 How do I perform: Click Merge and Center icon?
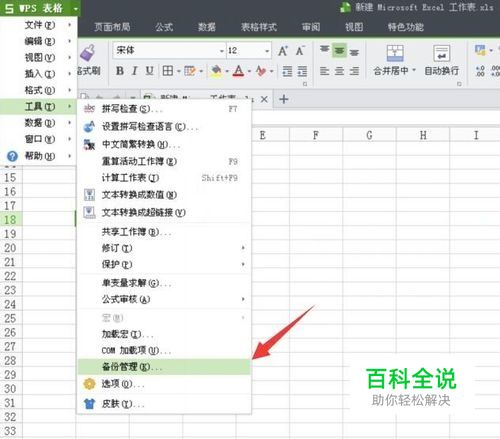(395, 53)
